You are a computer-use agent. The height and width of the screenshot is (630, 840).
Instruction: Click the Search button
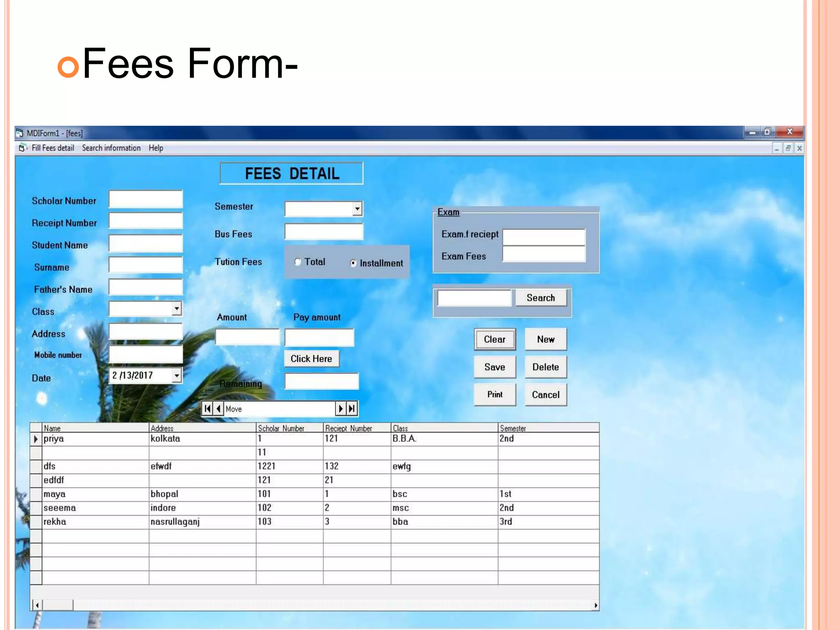point(541,298)
